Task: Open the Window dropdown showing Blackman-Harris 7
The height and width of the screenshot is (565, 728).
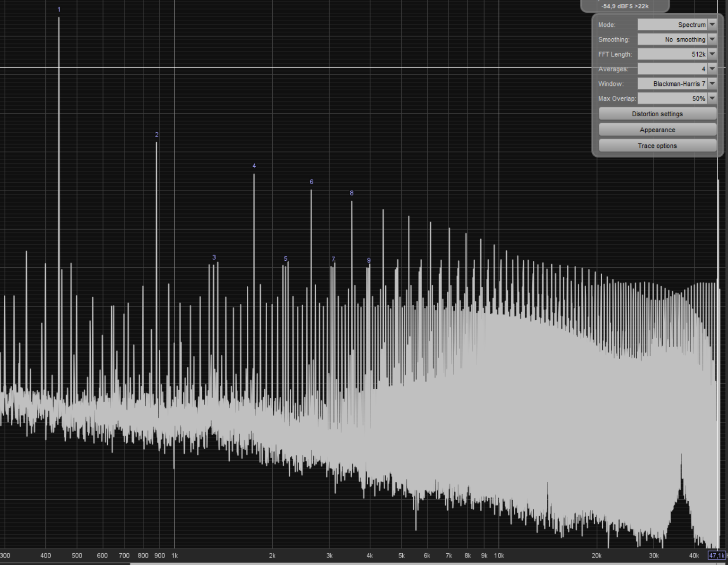Action: [x=677, y=84]
